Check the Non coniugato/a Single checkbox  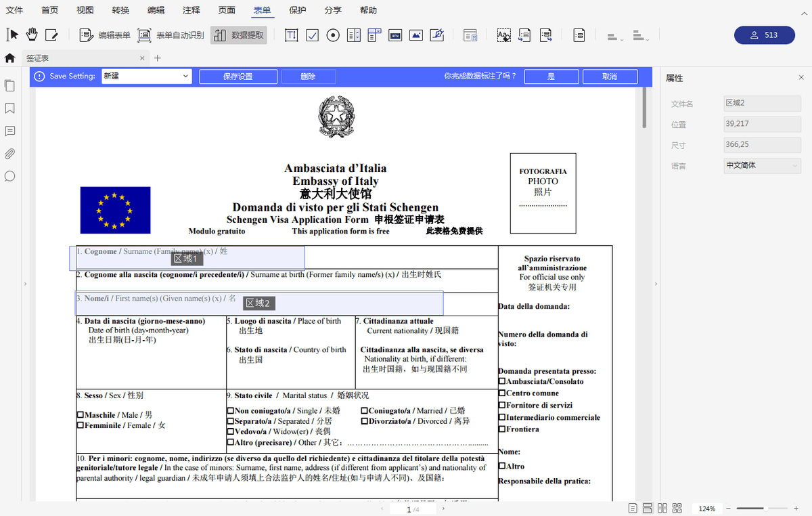point(231,410)
